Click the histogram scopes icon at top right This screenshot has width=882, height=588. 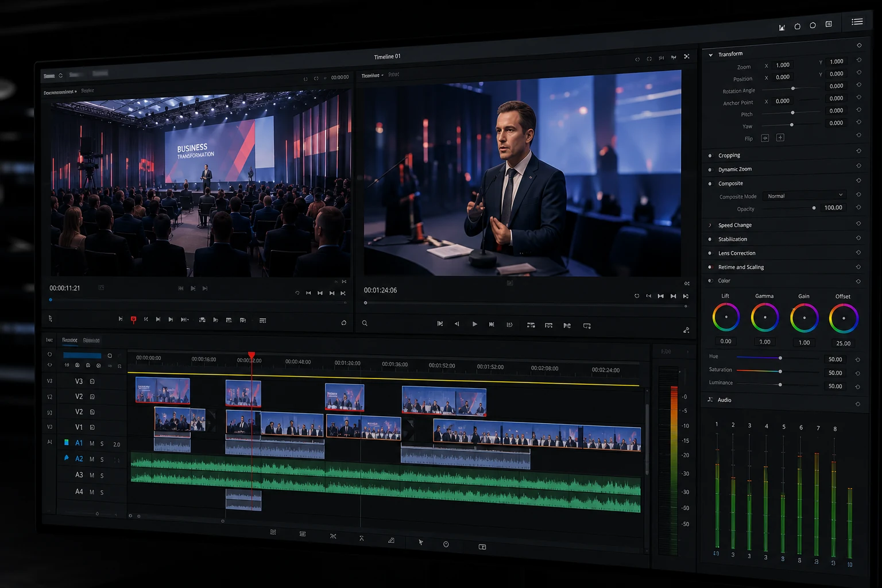tap(782, 27)
